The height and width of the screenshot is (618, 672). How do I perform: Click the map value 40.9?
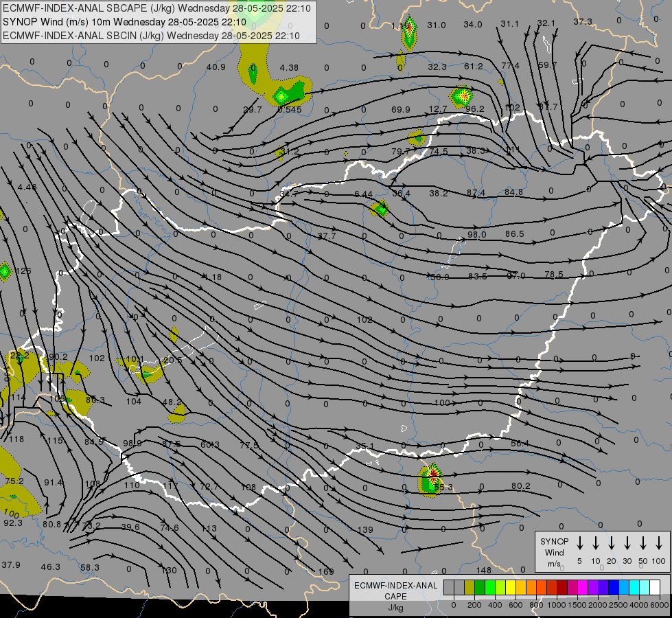click(x=216, y=67)
